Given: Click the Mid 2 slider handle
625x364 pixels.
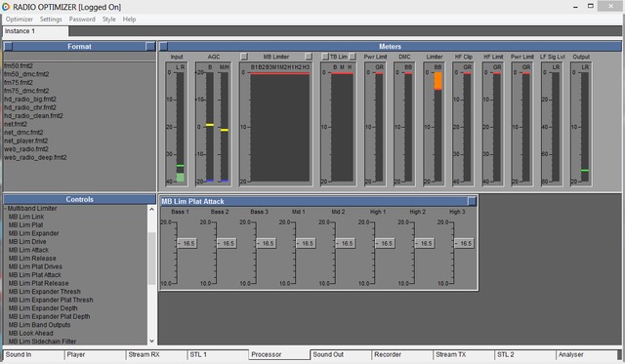Looking at the screenshot, I should [x=345, y=243].
